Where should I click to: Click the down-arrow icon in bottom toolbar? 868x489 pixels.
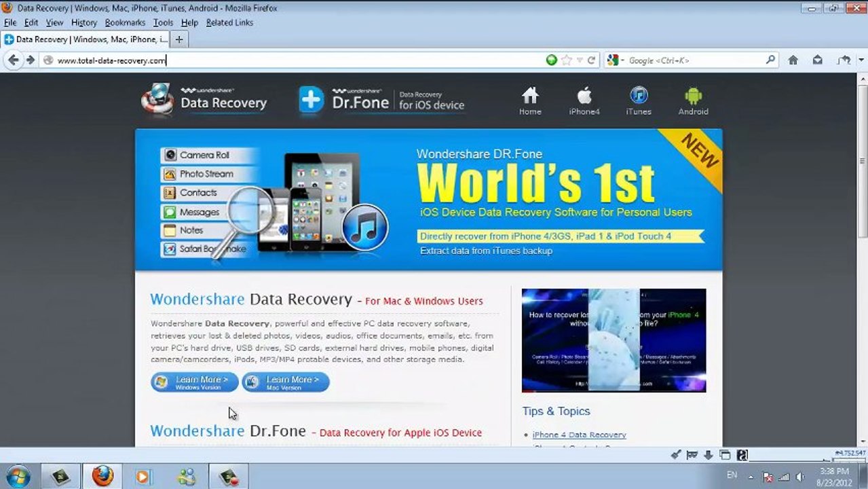coord(709,454)
